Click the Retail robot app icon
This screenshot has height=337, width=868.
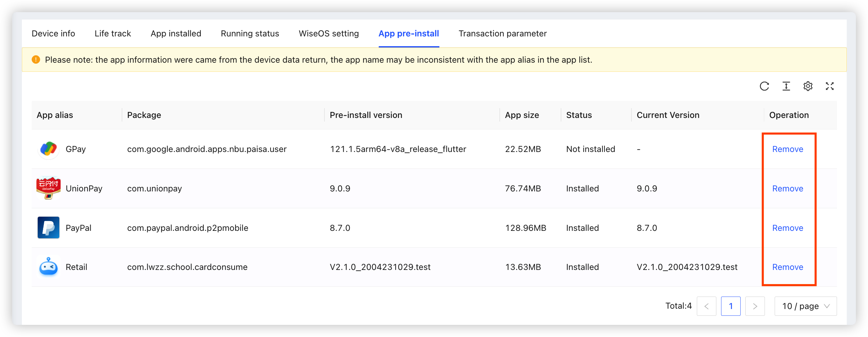[x=49, y=267]
